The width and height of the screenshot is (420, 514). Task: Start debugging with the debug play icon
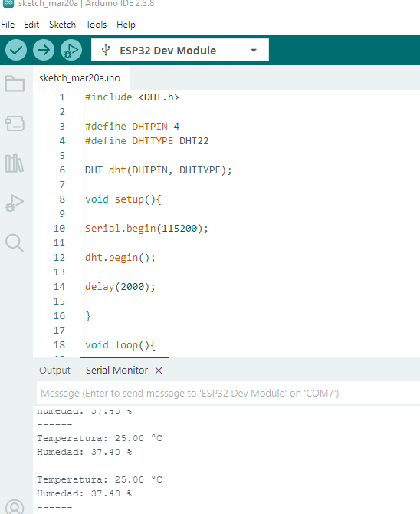pyautogui.click(x=71, y=50)
